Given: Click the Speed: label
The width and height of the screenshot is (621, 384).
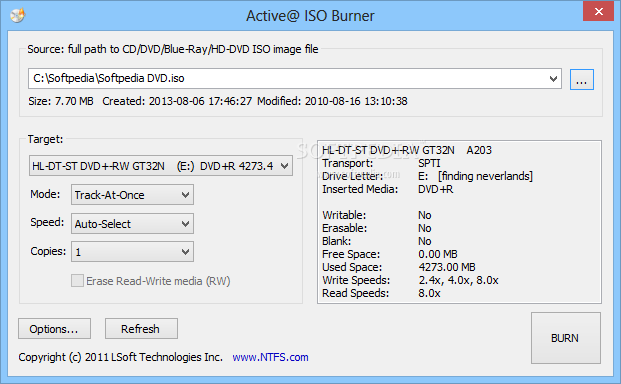Looking at the screenshot, I should (x=47, y=222).
